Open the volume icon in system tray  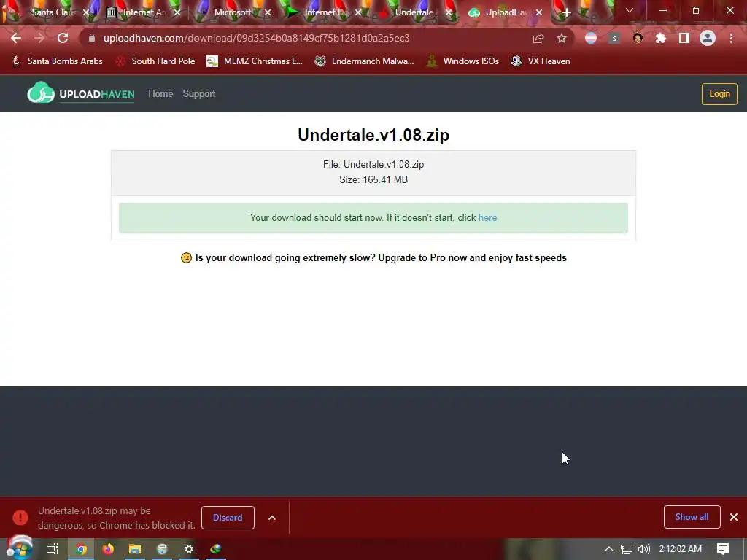point(643,549)
